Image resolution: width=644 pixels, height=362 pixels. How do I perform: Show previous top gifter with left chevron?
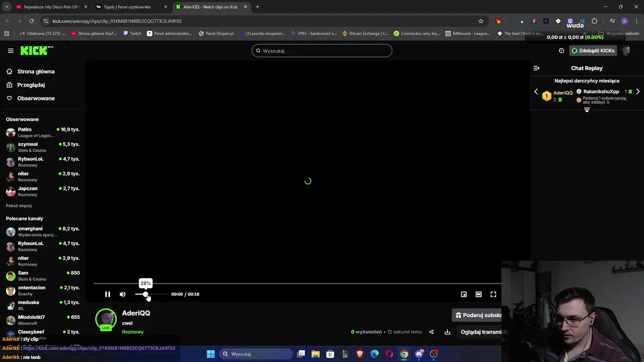click(x=536, y=92)
